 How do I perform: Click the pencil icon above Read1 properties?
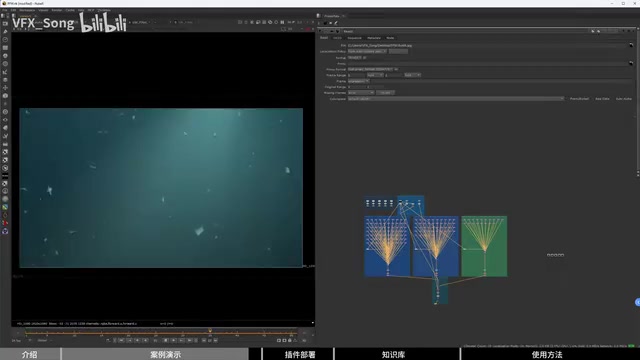(x=336, y=23)
